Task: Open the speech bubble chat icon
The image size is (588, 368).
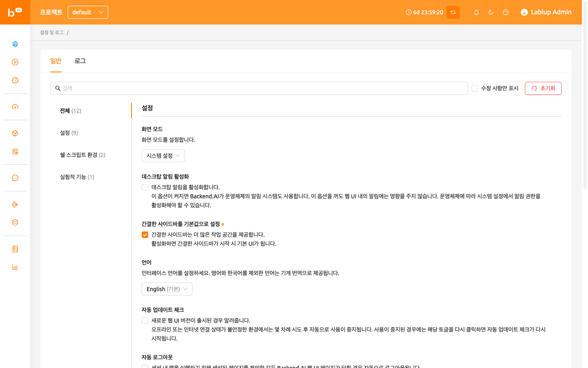Action: [x=15, y=178]
